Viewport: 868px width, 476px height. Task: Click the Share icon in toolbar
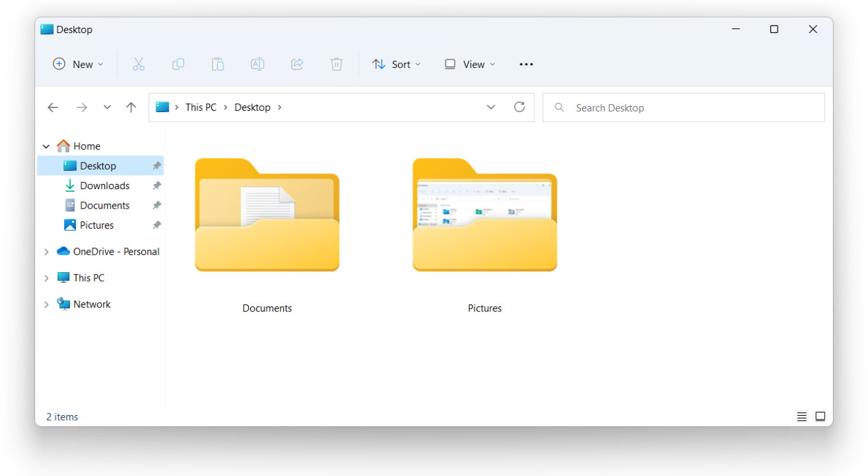(x=297, y=64)
